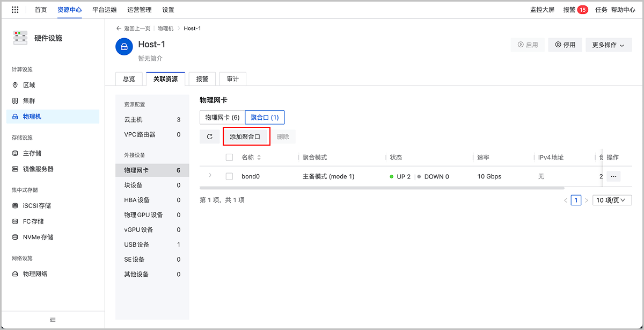Open the bond0 row more-actions ellipsis
The height and width of the screenshot is (330, 644).
click(x=613, y=176)
